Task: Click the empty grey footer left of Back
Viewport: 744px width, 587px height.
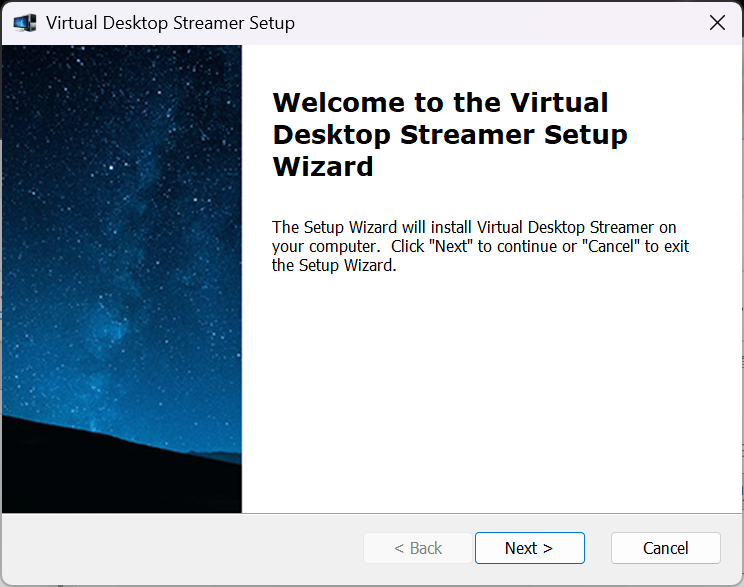Action: (x=180, y=548)
